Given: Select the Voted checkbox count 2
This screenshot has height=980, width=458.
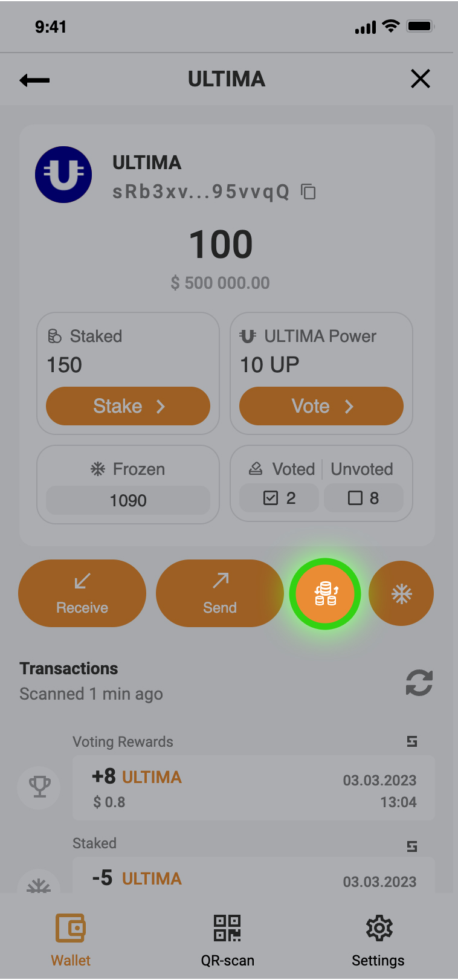Looking at the screenshot, I should point(279,498).
